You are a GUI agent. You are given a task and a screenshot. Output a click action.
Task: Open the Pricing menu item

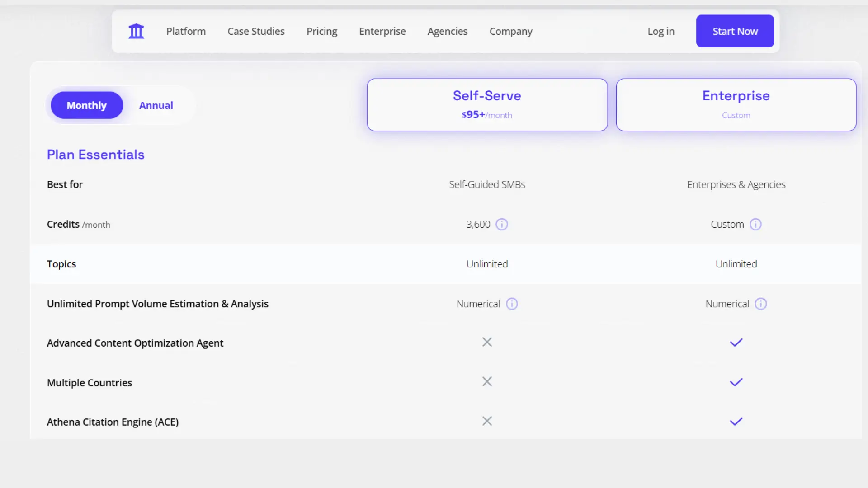tap(322, 31)
